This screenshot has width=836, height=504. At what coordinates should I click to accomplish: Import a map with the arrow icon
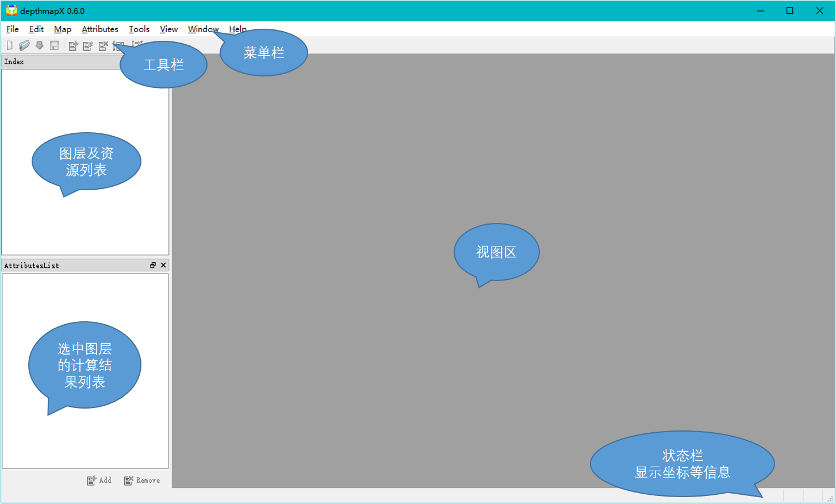39,45
